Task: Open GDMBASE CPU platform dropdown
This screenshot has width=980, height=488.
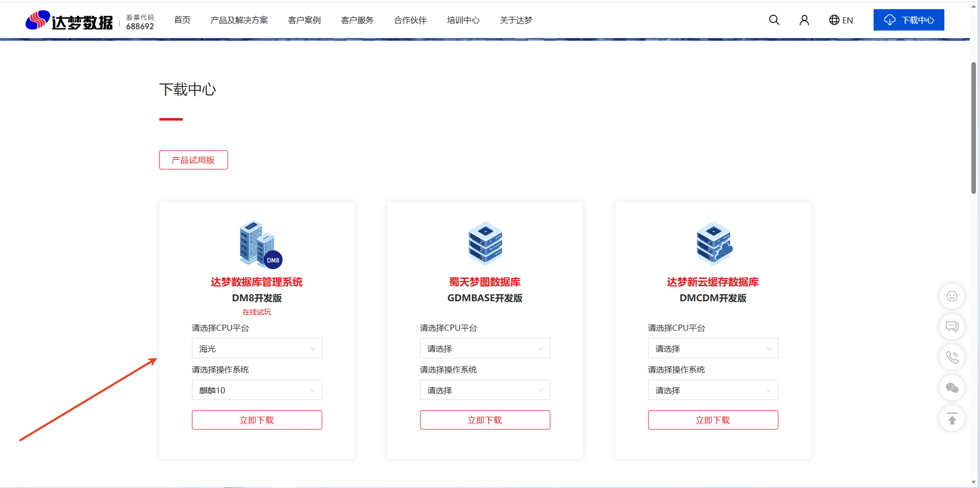Action: coord(485,349)
